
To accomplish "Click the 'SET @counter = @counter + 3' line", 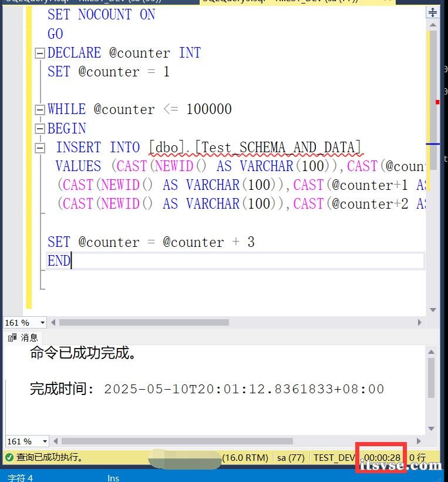I will pos(151,242).
